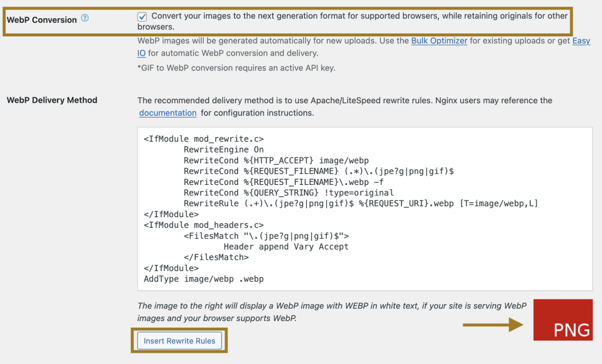Click the WebP Delivery Method heading
This screenshot has width=602, height=364.
pos(52,100)
